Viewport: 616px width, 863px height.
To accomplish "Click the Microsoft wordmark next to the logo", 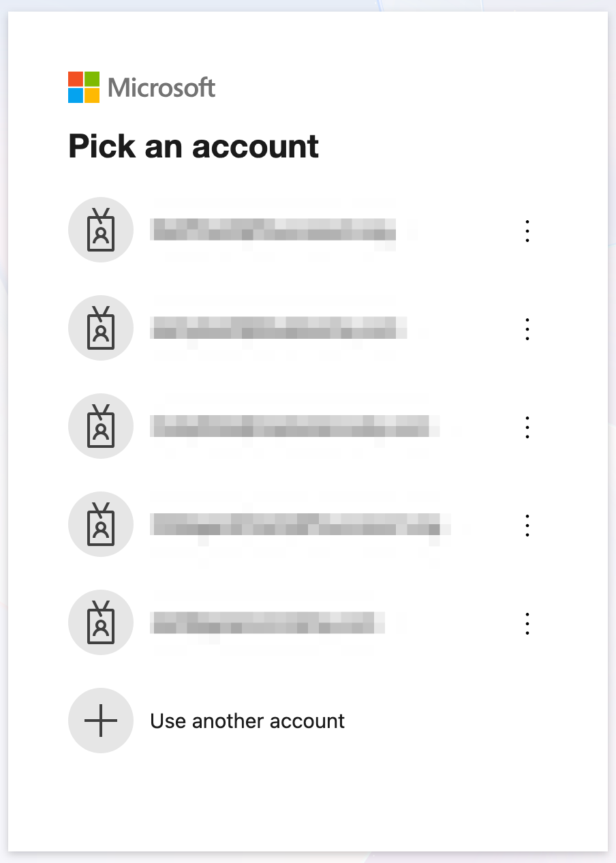I will click(x=161, y=87).
